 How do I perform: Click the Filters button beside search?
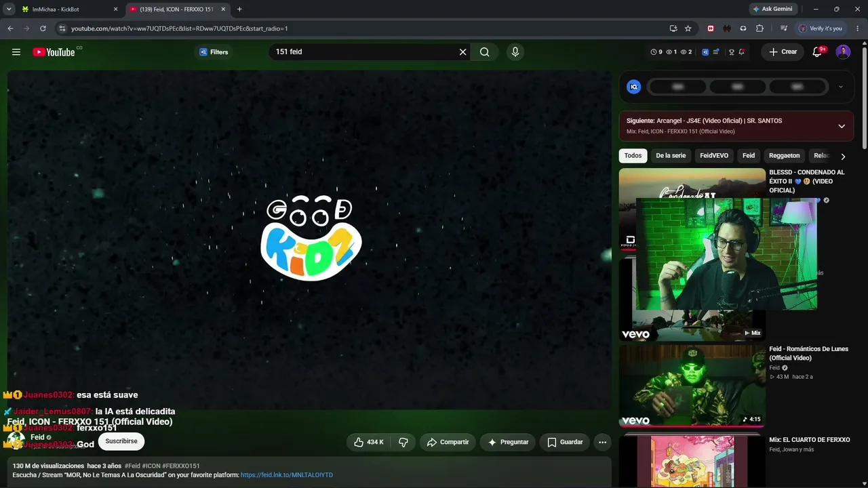coord(213,52)
